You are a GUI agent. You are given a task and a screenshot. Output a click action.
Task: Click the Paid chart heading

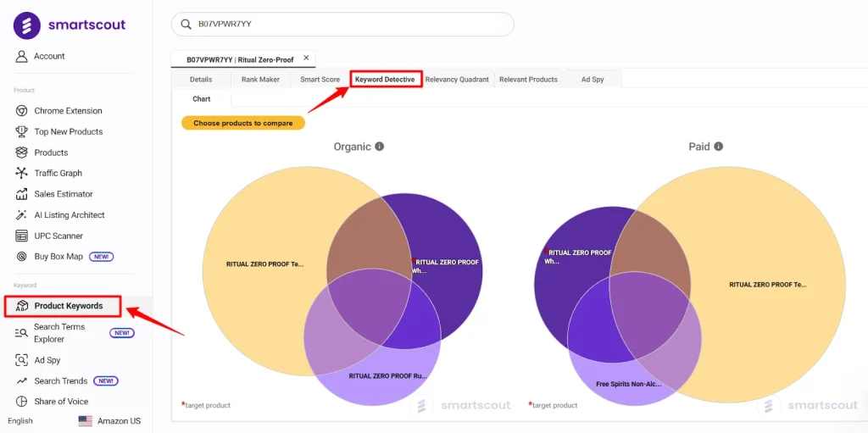click(698, 147)
